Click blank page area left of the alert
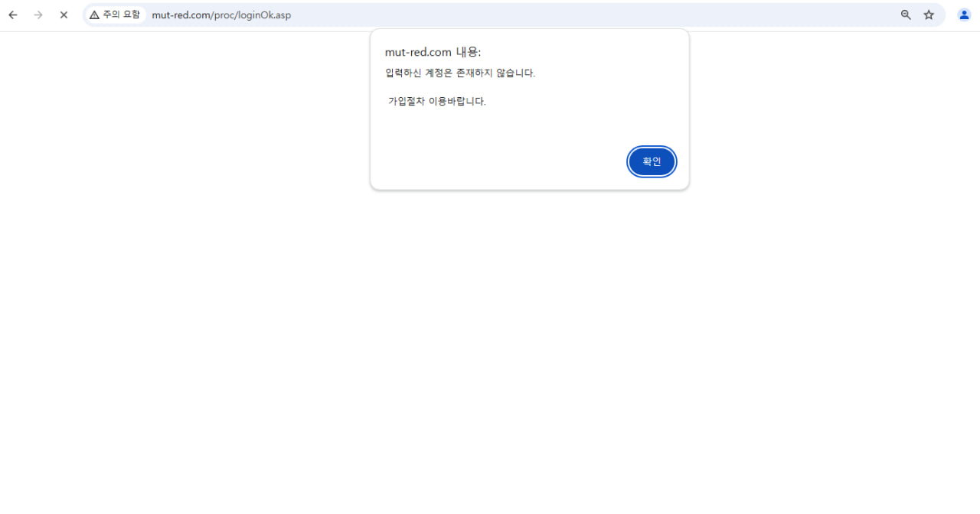 [184, 153]
